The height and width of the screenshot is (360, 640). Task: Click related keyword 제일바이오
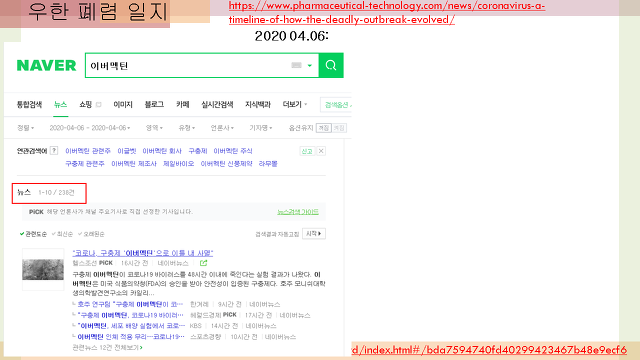coord(178,164)
